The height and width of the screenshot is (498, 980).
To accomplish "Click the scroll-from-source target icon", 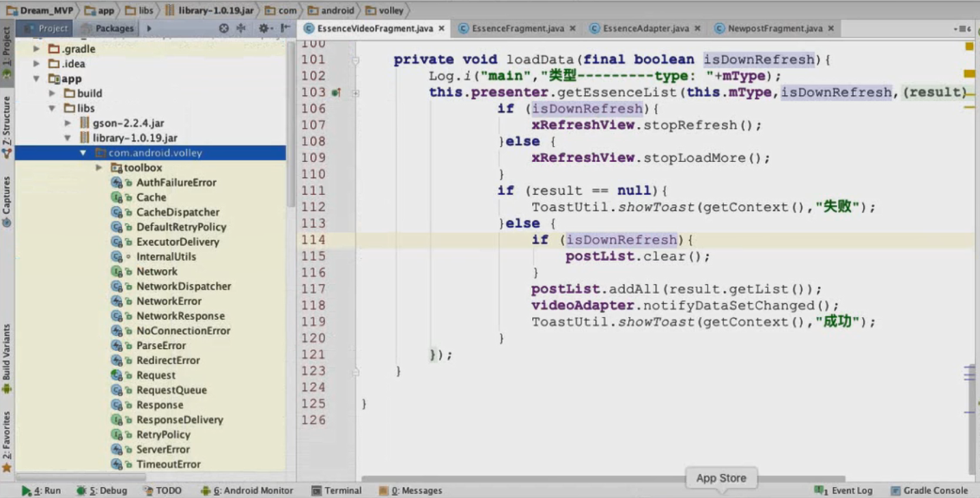I will click(x=223, y=29).
